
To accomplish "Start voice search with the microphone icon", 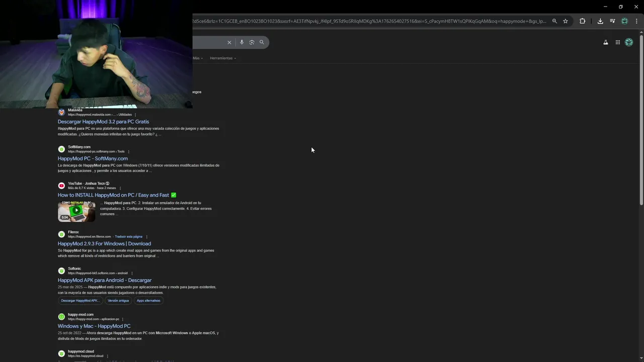I will coord(242,42).
